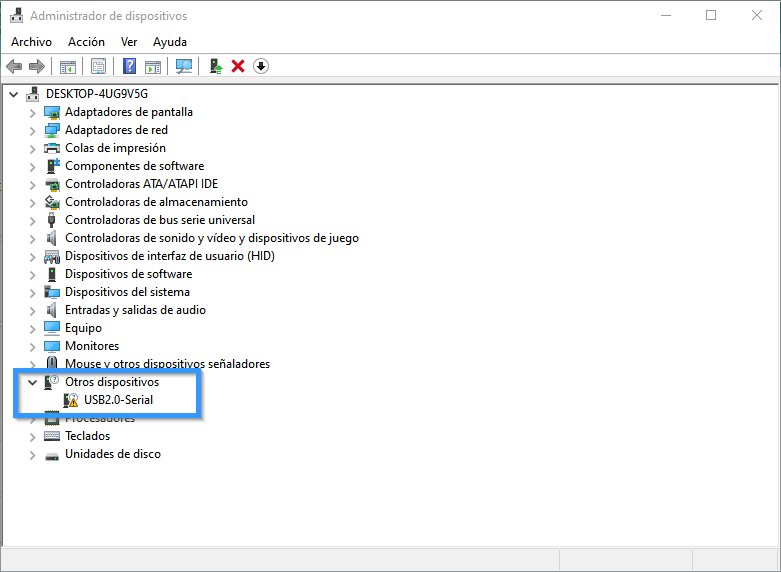781x572 pixels.
Task: Open the Archivo menu
Action: pyautogui.click(x=31, y=42)
